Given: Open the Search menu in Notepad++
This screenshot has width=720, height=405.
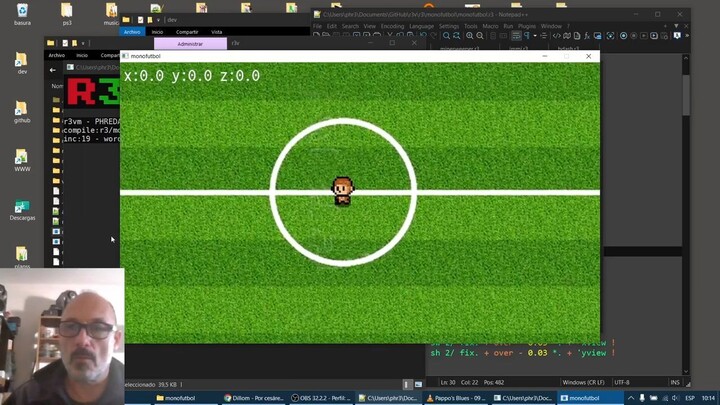Looking at the screenshot, I should pyautogui.click(x=350, y=26).
